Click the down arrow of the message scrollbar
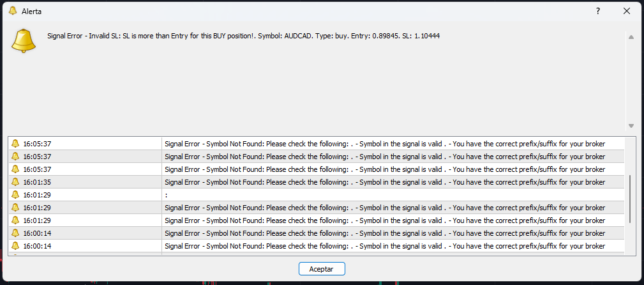644x285 pixels. pyautogui.click(x=631, y=126)
